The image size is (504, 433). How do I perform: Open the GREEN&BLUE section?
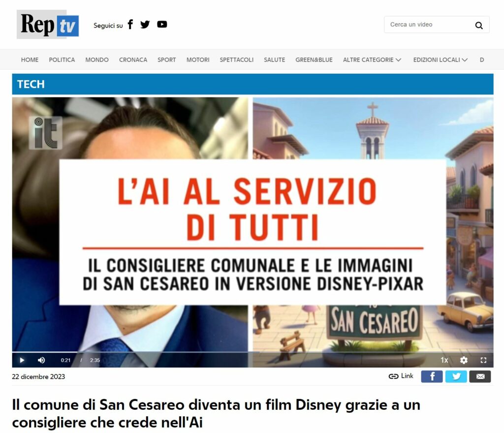[314, 60]
